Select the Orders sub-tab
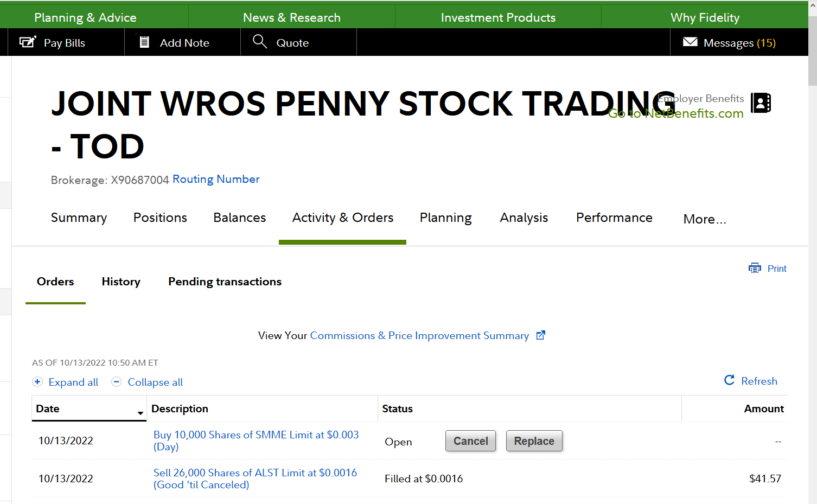 coord(55,282)
